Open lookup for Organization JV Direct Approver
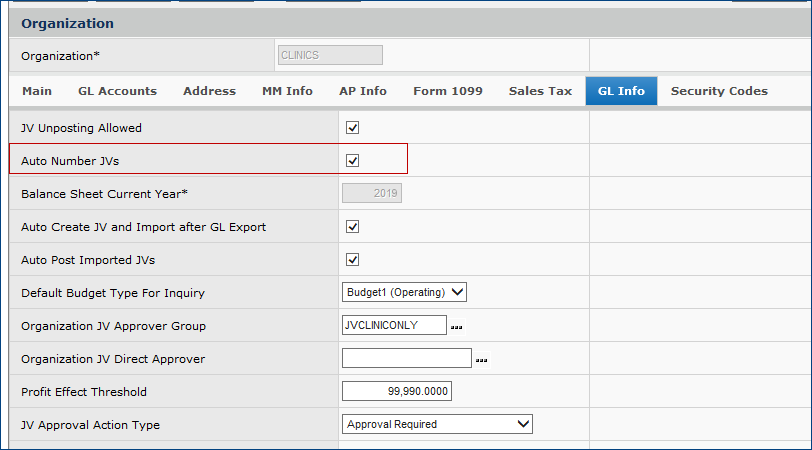The height and width of the screenshot is (450, 812). point(480,359)
